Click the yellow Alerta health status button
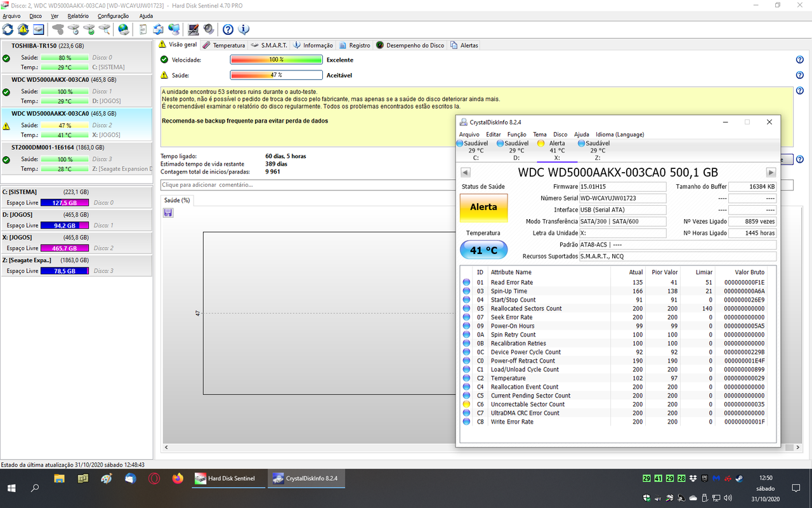The image size is (812, 508). (483, 207)
